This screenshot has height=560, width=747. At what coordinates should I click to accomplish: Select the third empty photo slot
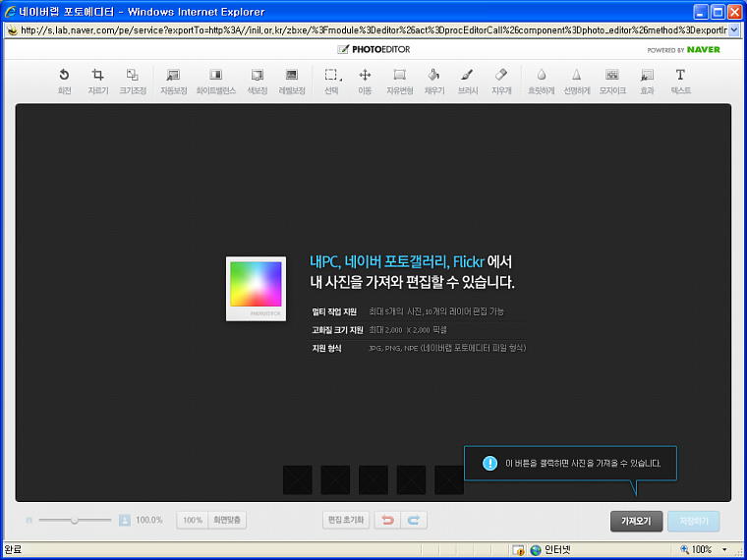point(373,479)
